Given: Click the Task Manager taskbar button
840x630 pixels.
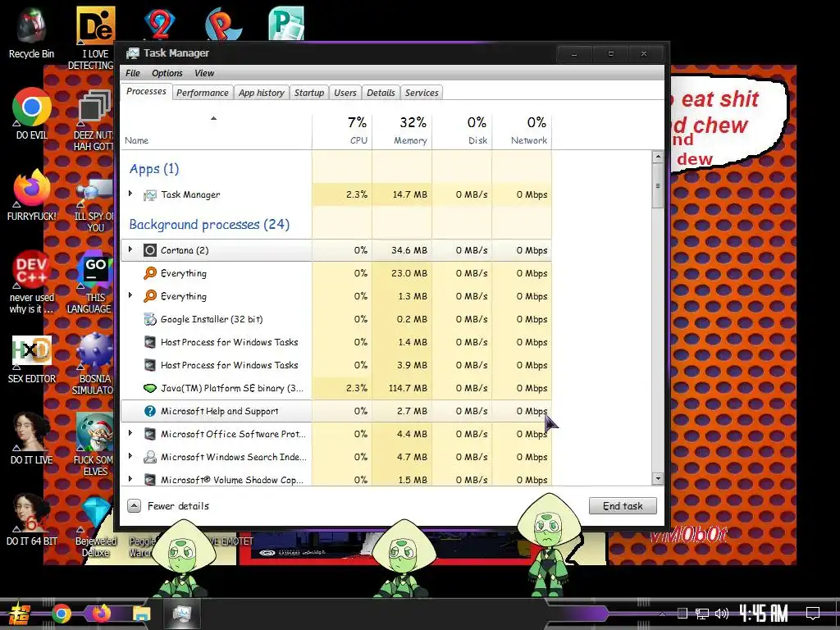Looking at the screenshot, I should coord(182,614).
